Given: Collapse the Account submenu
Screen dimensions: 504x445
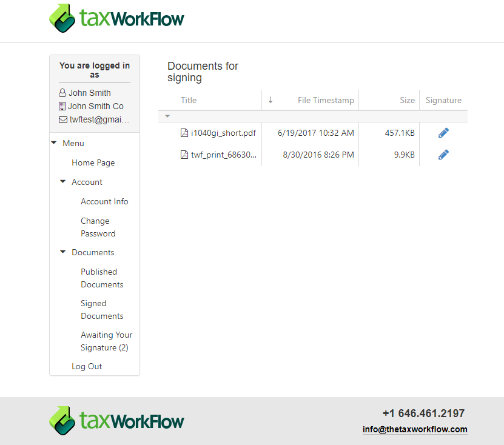Looking at the screenshot, I should tap(62, 181).
